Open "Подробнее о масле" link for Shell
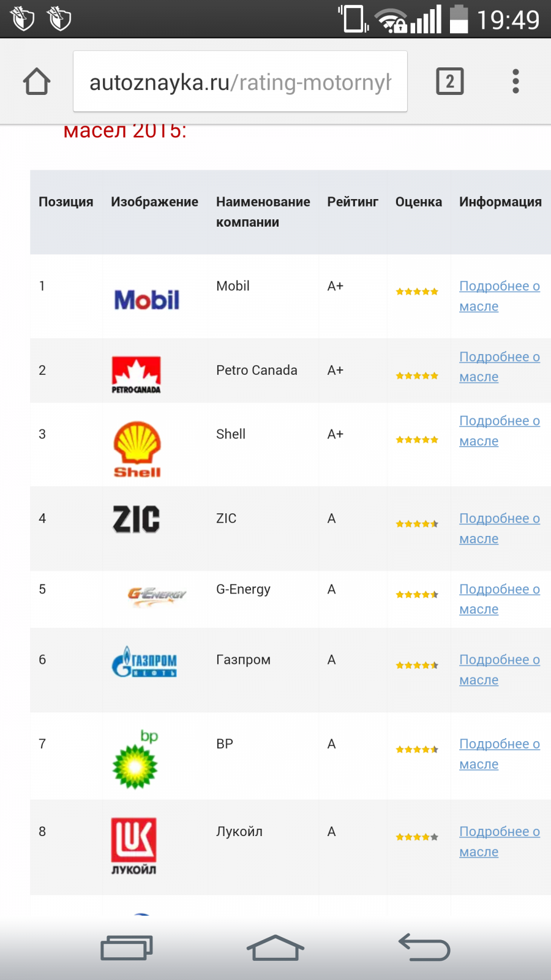Viewport: 551px width, 980px height. (499, 431)
